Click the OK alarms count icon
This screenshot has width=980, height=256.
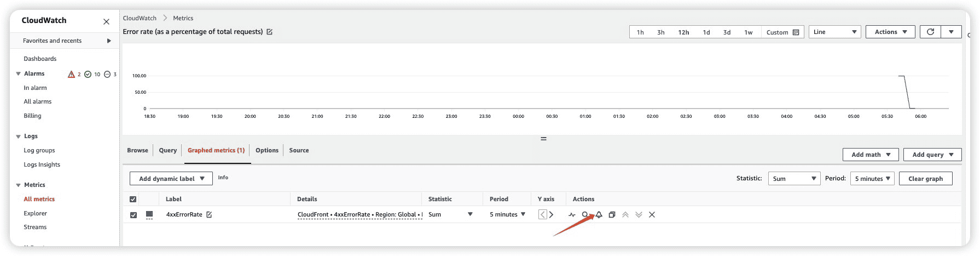coord(88,74)
